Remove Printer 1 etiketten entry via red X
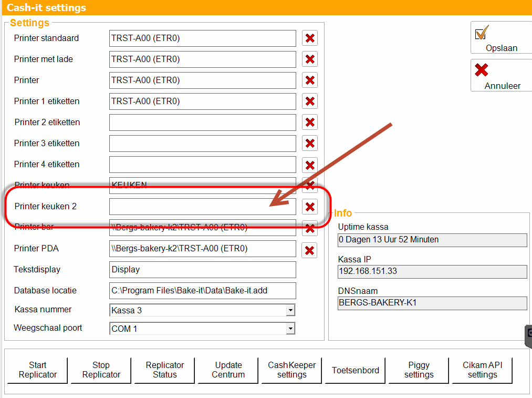Viewport: 532px width, 398px height. [x=309, y=101]
